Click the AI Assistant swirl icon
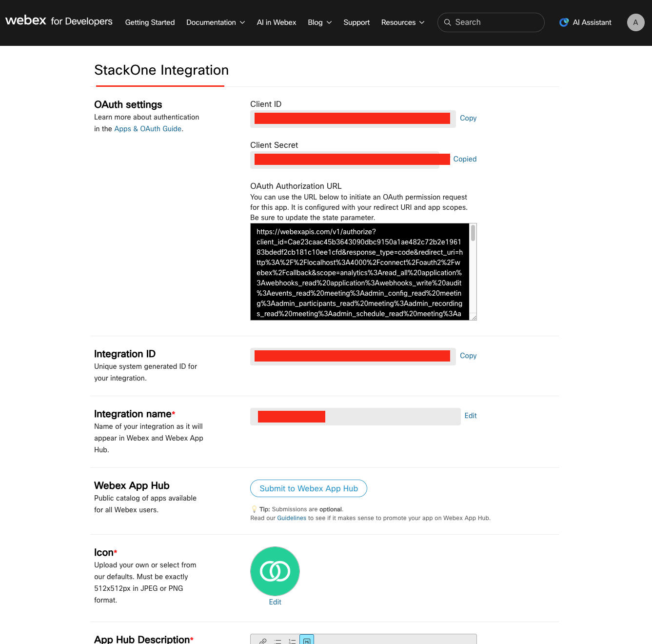 click(x=564, y=22)
